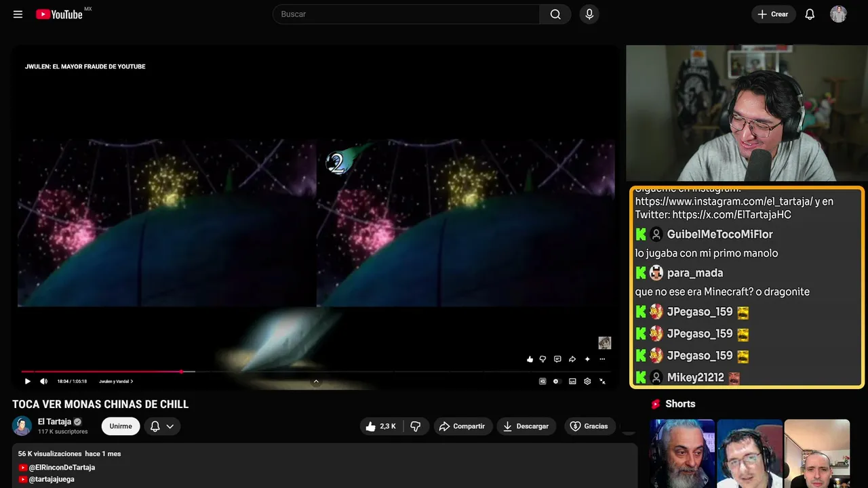Open the account avatar menu
The image size is (868, 488).
click(838, 14)
